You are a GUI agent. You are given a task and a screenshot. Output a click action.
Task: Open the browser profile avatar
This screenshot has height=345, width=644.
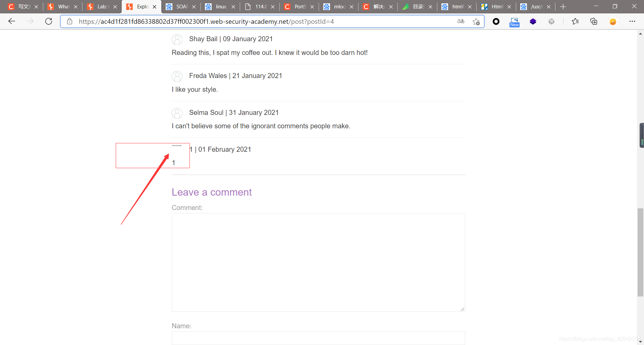click(x=613, y=21)
